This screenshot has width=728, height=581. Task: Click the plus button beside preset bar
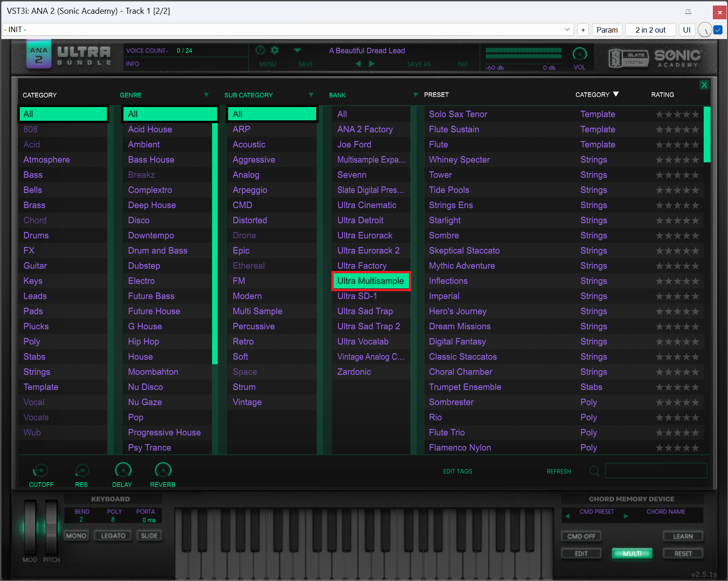coord(583,30)
